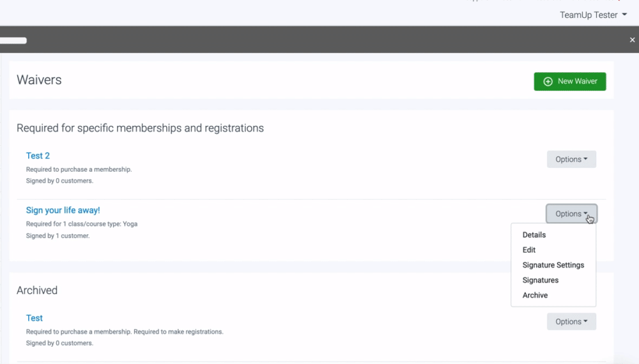Open the archived Test waiver link
This screenshot has width=639, height=364.
point(35,318)
